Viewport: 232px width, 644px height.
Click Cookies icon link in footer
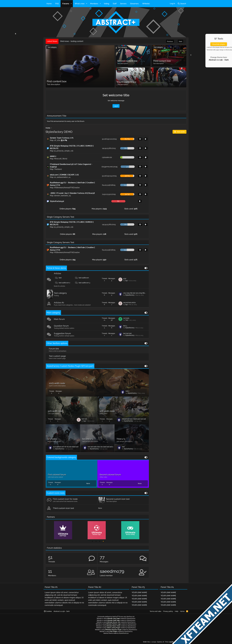pyautogui.click(x=48, y=611)
